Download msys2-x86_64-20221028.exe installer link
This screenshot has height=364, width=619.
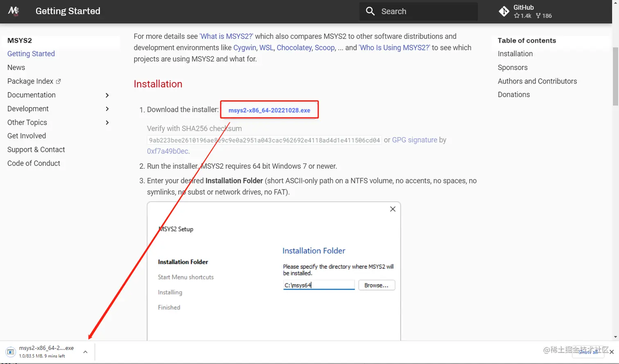click(x=269, y=110)
